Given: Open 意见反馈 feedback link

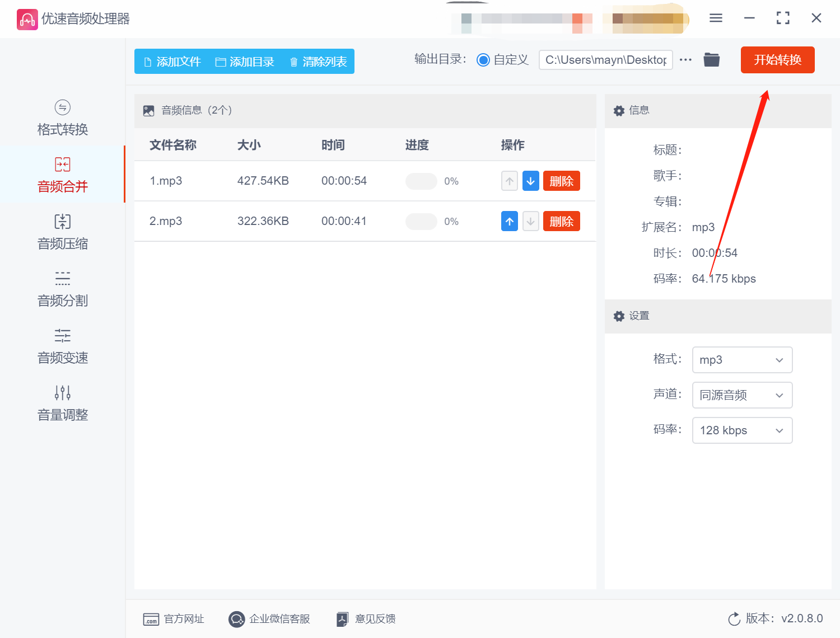Looking at the screenshot, I should pyautogui.click(x=366, y=619).
